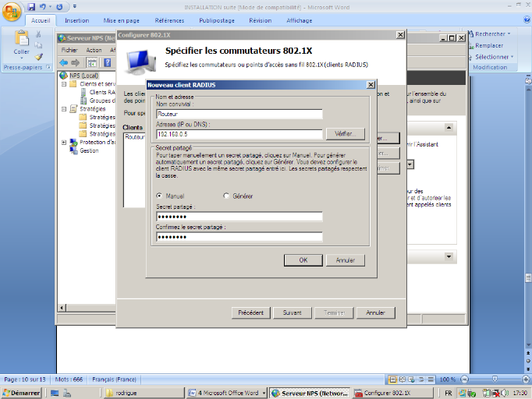
Task: Click the Copy icon in Presse-papiers group
Action: click(x=38, y=45)
